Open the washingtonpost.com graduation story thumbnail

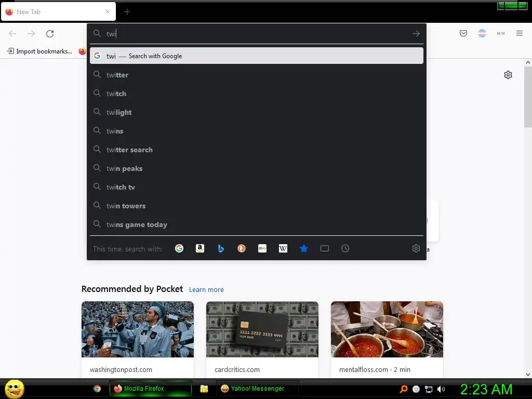[138, 329]
